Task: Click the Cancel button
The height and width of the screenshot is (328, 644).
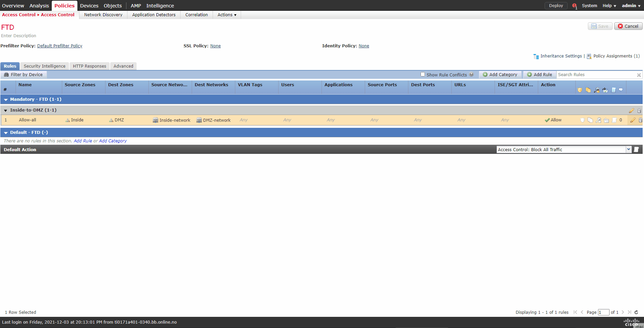Action: (x=628, y=26)
